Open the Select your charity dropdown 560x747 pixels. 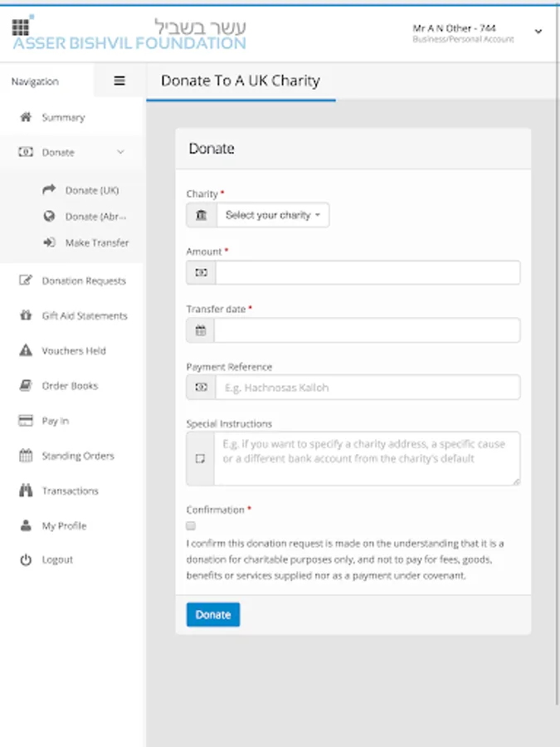click(x=272, y=216)
